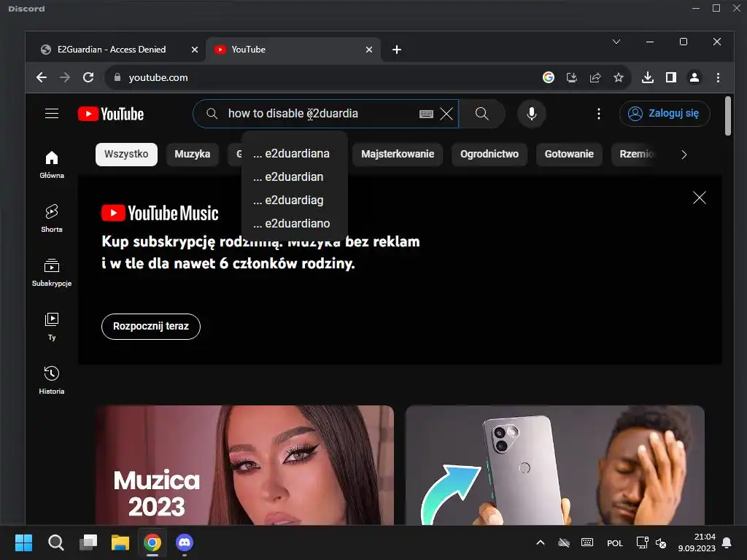Open the YouTube hamburger guide menu

click(x=52, y=113)
